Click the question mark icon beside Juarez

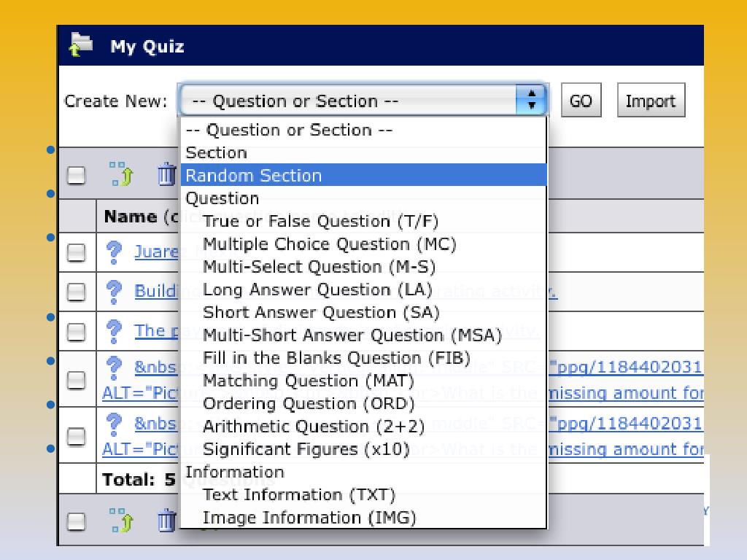114,252
